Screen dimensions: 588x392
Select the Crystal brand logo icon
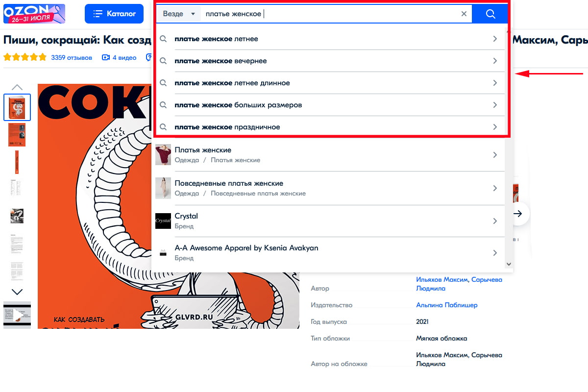click(x=163, y=221)
